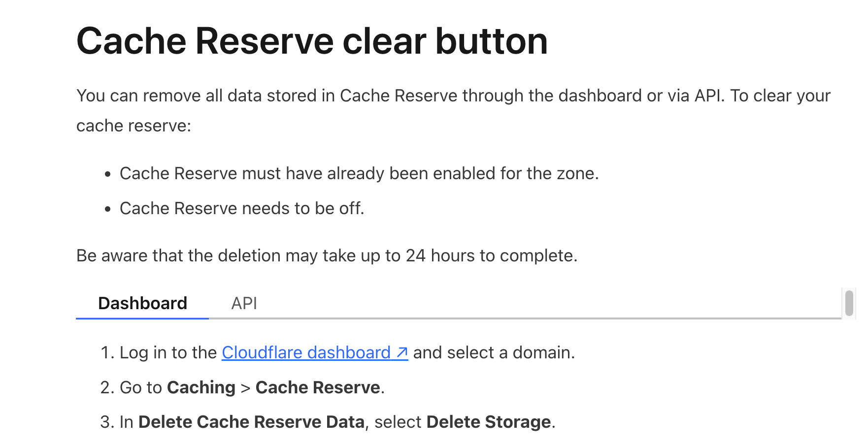The height and width of the screenshot is (445, 868).
Task: Click the Cache Reserve clear button heading
Action: click(x=312, y=41)
